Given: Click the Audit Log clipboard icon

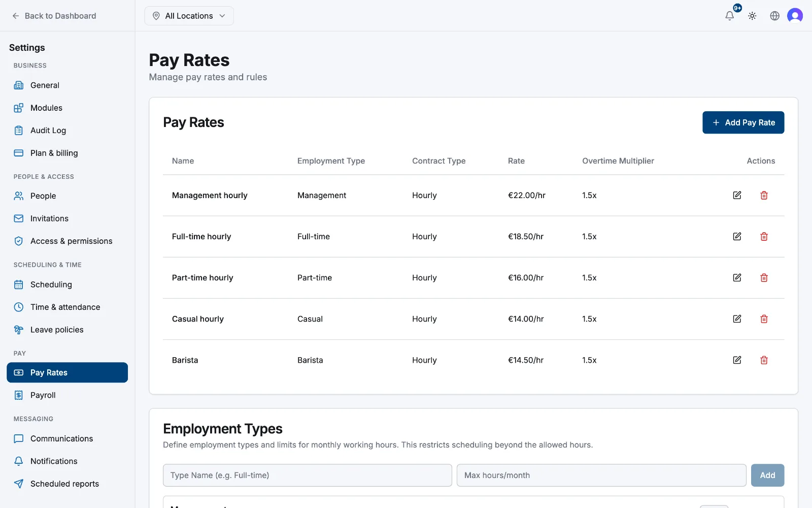Looking at the screenshot, I should (19, 131).
